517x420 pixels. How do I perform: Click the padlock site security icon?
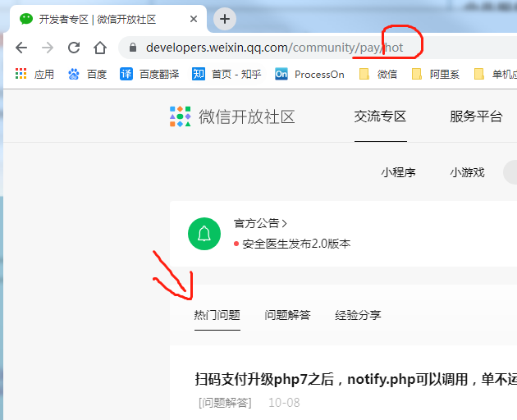point(133,48)
